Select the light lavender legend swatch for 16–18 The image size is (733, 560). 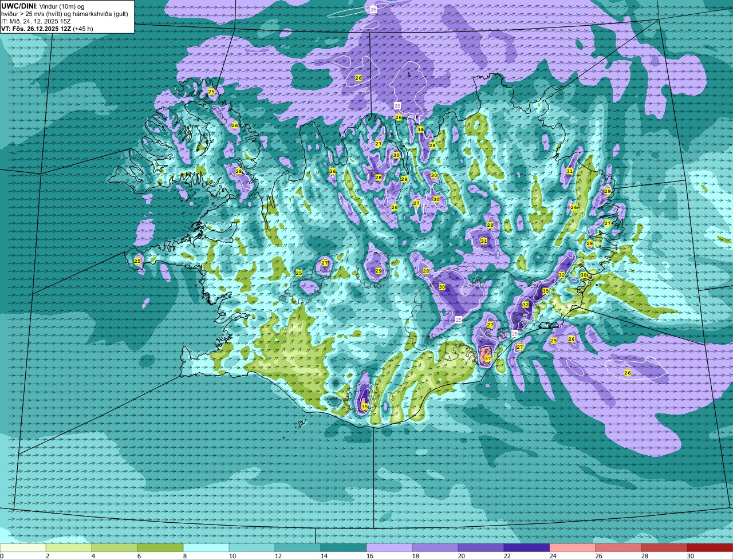pyautogui.click(x=389, y=548)
